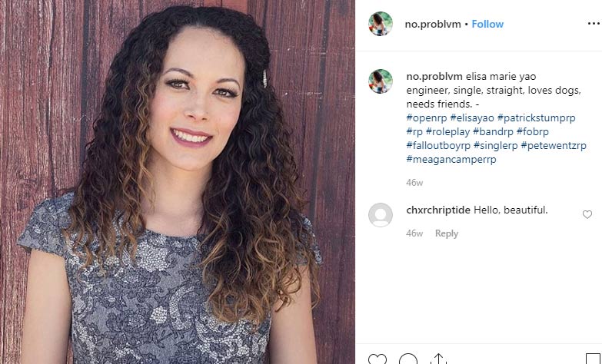The width and height of the screenshot is (602, 364).
Task: Save post with bookmark icon
Action: pos(594,359)
